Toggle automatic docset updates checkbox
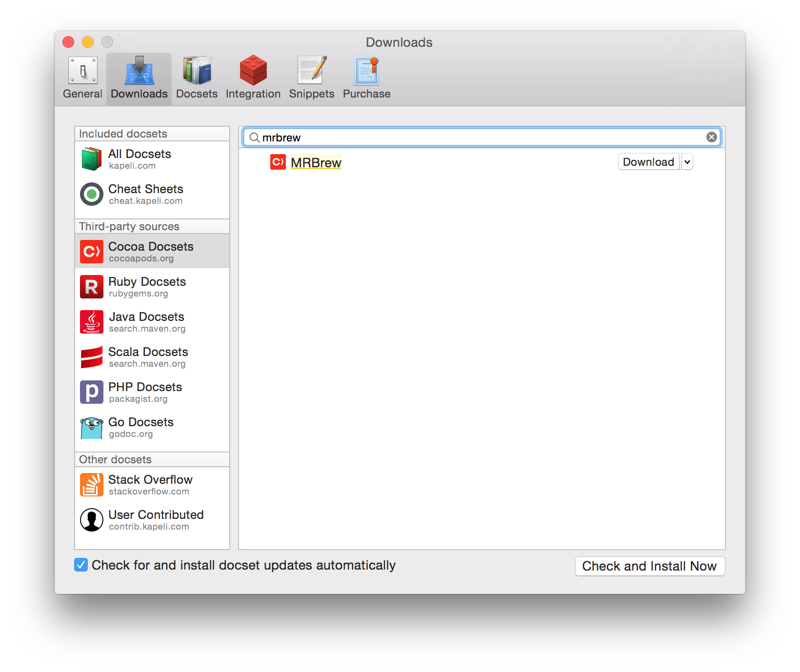Viewport: 800px width, 672px height. click(81, 565)
